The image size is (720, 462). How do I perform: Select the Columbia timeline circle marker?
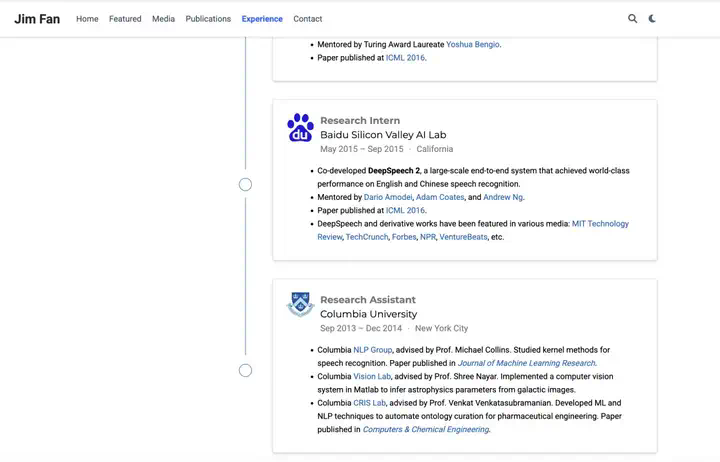245,371
